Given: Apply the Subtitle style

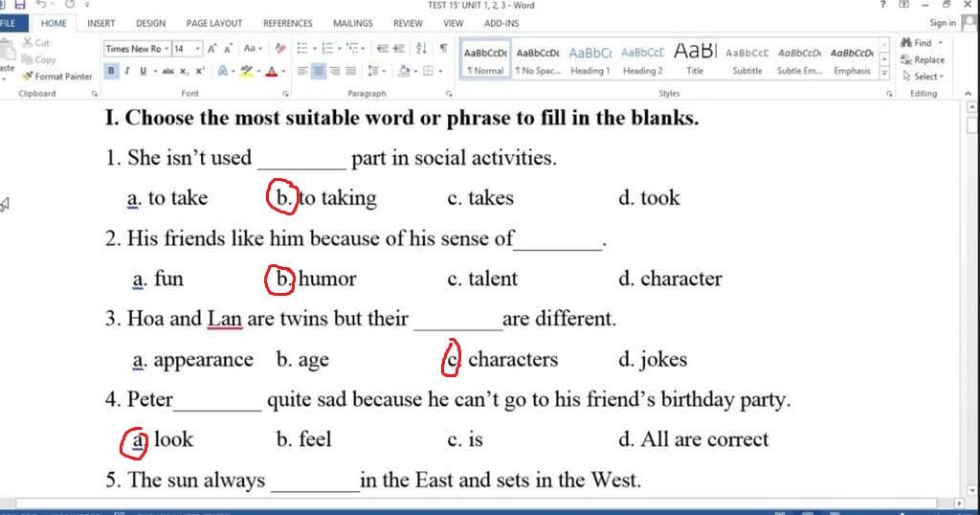Looking at the screenshot, I should 747,60.
